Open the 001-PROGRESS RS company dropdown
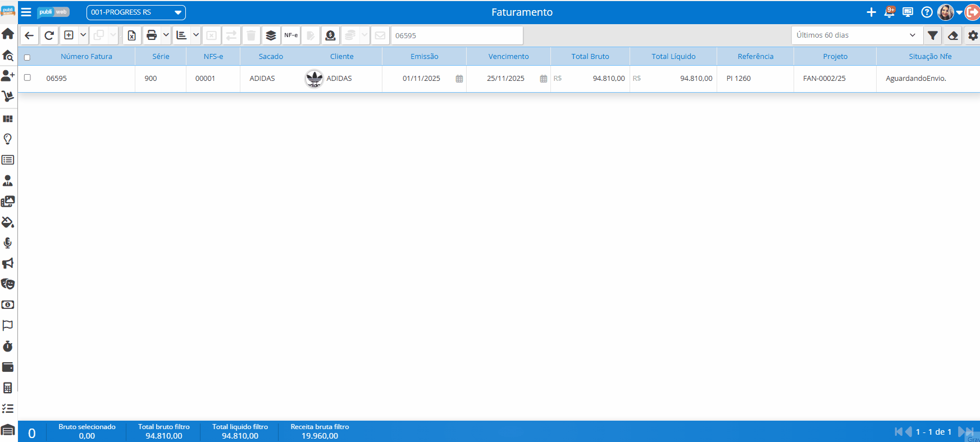This screenshot has width=980, height=442. point(136,12)
